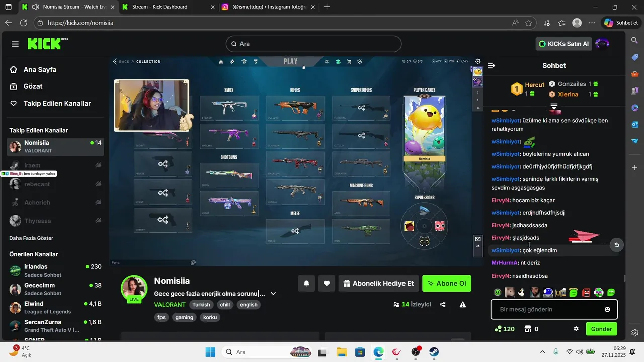644x362 pixels.
Task: Open the Kick hamburger menu
Action: [x=15, y=44]
